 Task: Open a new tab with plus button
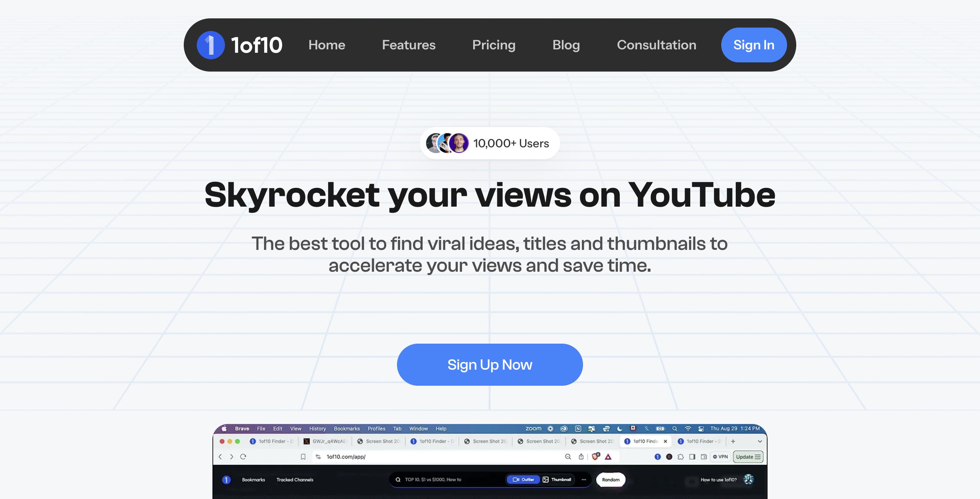[733, 441]
